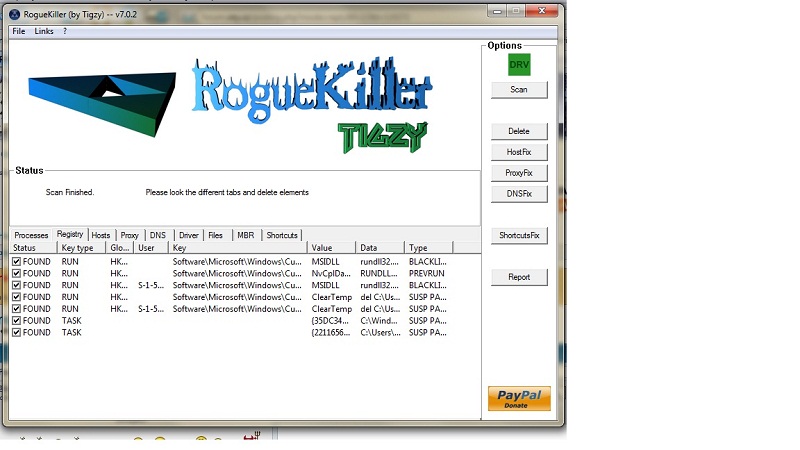This screenshot has height=450, width=800.
Task: Sort by the Type column header
Action: [428, 248]
